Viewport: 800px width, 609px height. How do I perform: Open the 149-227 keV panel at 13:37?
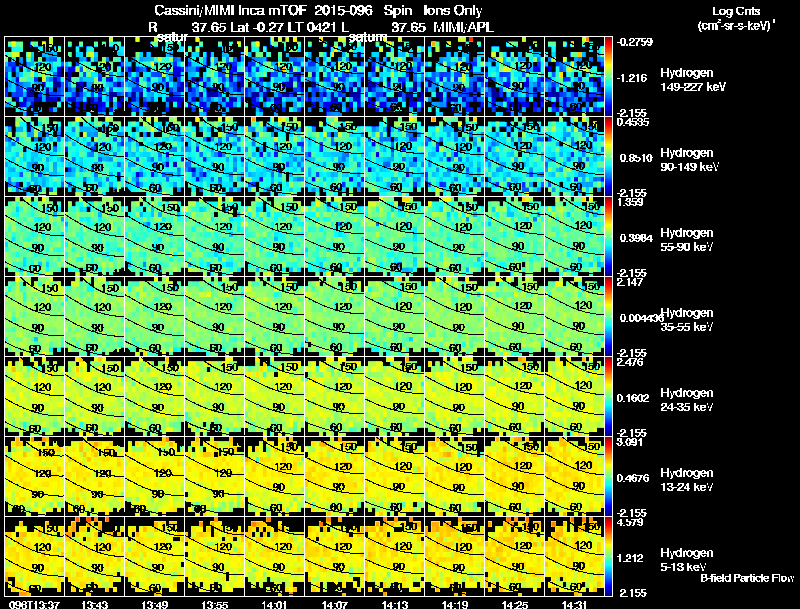[34, 77]
